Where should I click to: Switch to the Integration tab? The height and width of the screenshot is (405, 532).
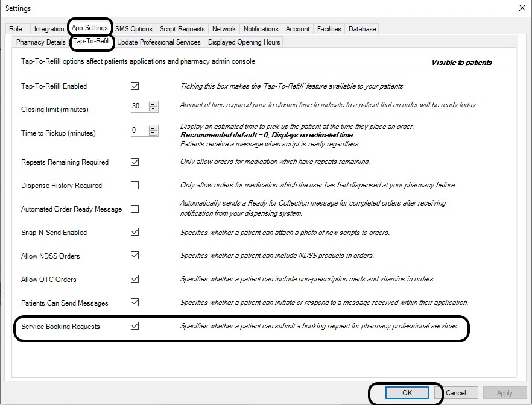pyautogui.click(x=49, y=29)
